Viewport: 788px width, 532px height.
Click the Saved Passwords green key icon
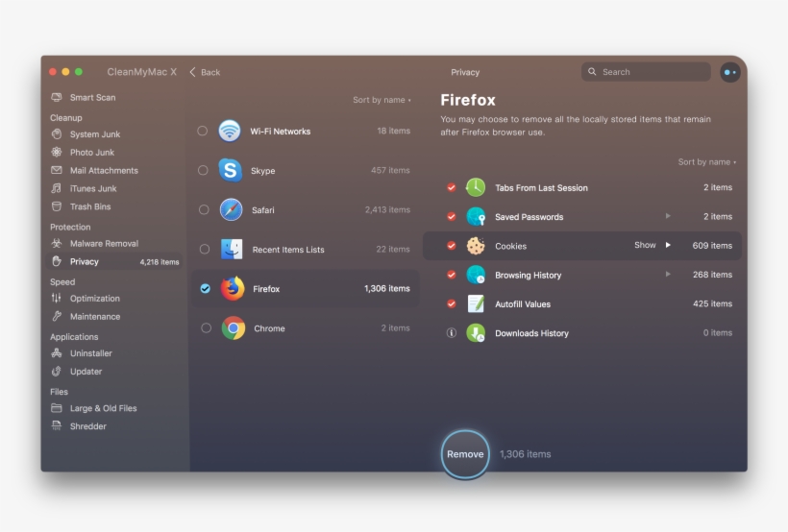tap(476, 216)
